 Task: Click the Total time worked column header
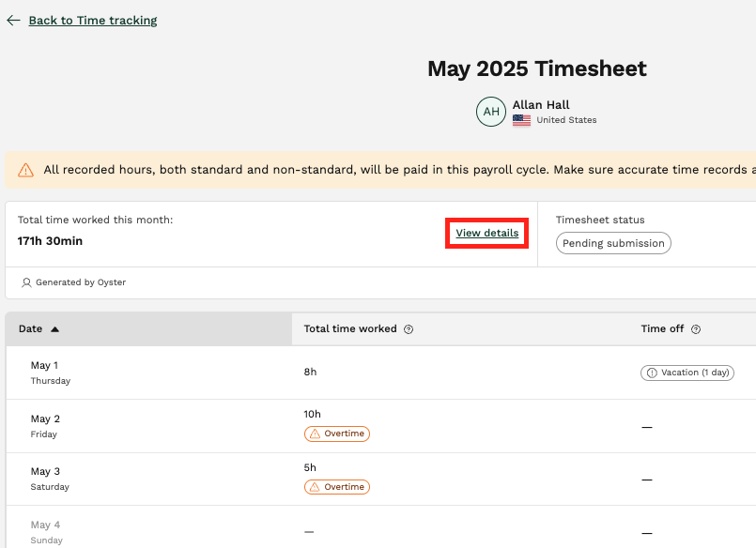[x=350, y=329]
